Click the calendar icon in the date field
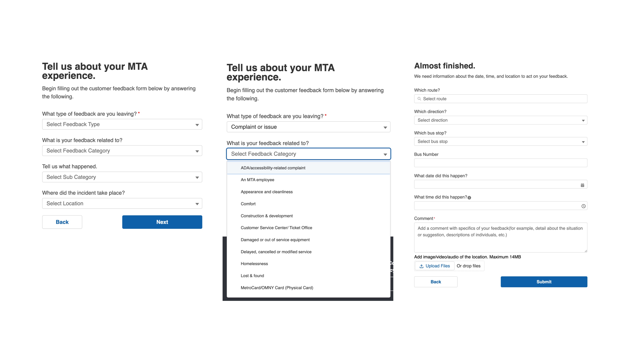The height and width of the screenshot is (362, 644). pyautogui.click(x=582, y=185)
